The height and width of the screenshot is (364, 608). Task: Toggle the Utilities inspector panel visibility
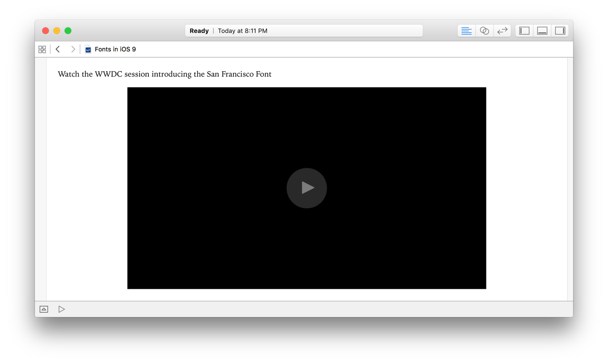(x=560, y=30)
